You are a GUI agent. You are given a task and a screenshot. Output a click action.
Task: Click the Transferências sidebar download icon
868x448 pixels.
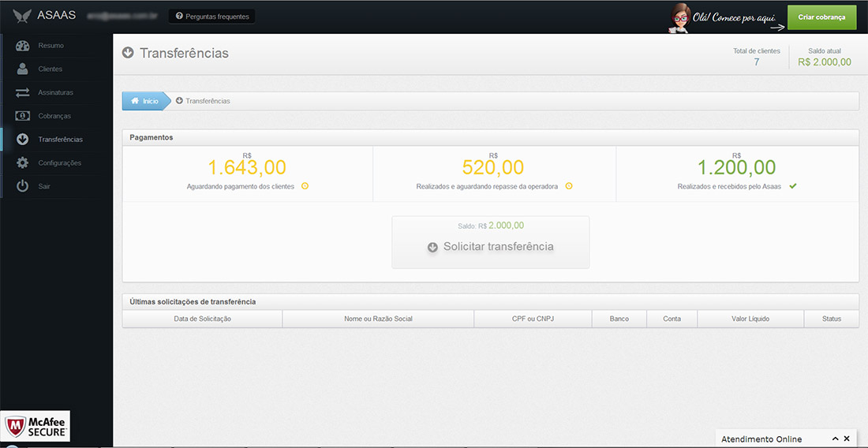(22, 140)
